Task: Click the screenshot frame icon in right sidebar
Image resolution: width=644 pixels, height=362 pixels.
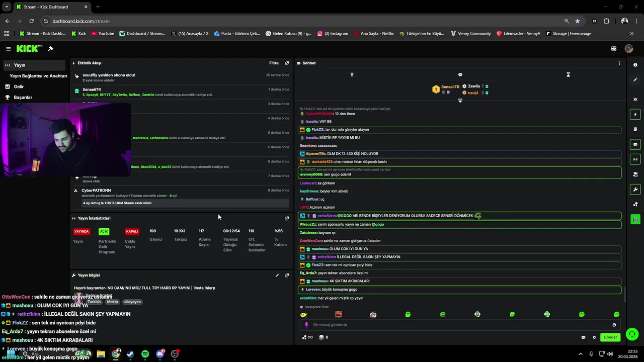Action: [635, 100]
